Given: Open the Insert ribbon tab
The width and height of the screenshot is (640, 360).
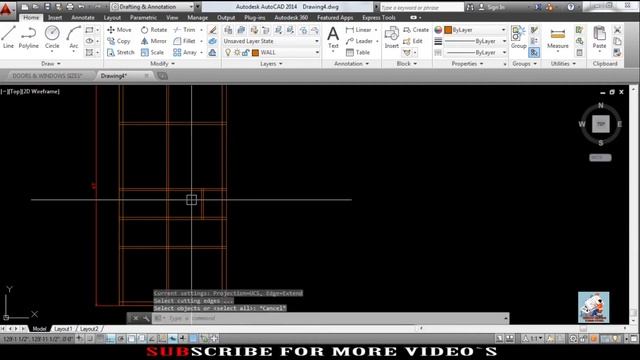Looking at the screenshot, I should point(55,18).
